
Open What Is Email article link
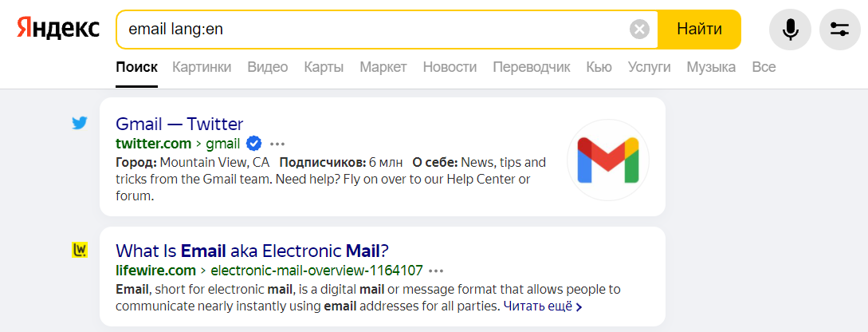click(253, 251)
